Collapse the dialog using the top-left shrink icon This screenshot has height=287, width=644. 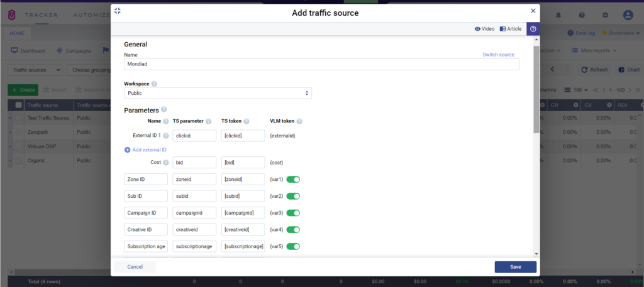tap(118, 11)
